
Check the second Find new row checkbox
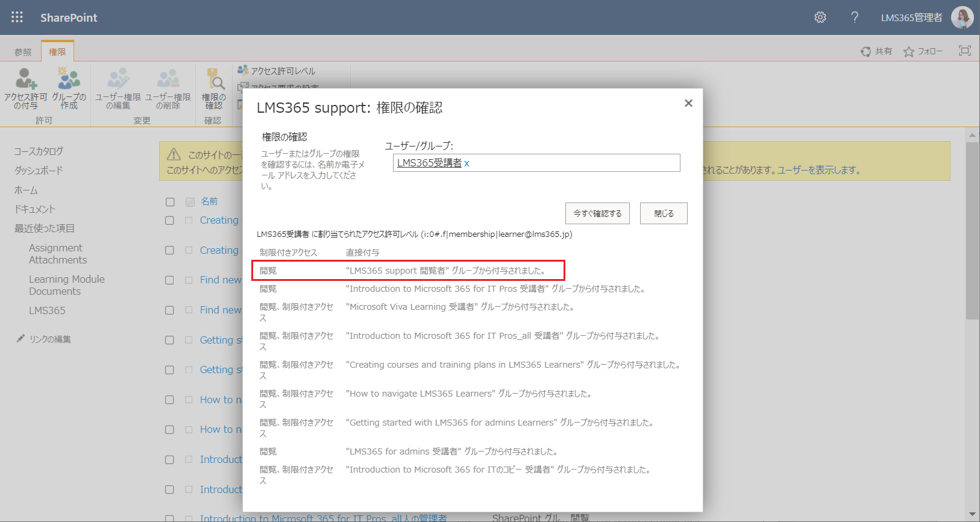pos(170,310)
